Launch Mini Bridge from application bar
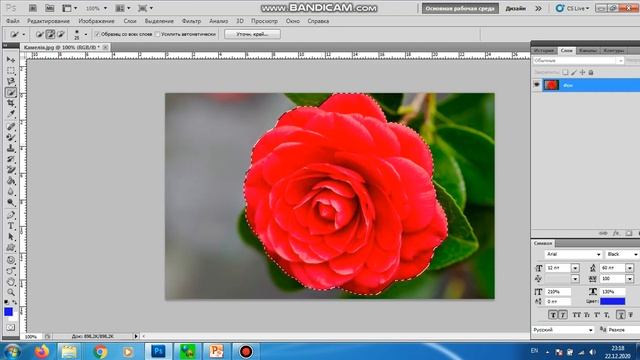 pyautogui.click(x=49, y=8)
